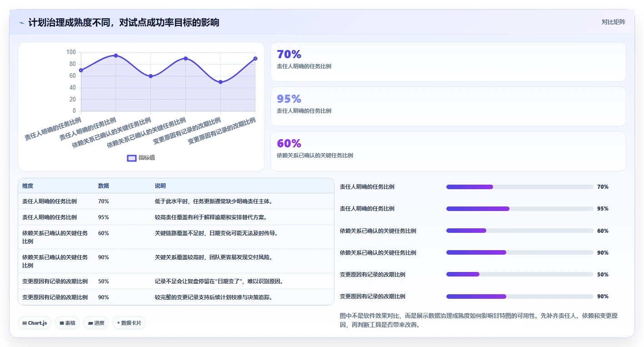
Task: Open the big 95% data card
Action: click(448, 106)
